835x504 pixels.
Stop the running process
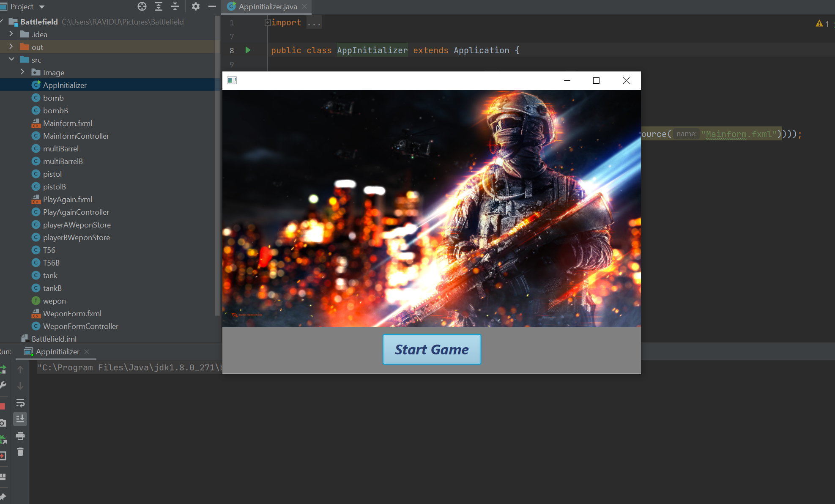[3, 405]
